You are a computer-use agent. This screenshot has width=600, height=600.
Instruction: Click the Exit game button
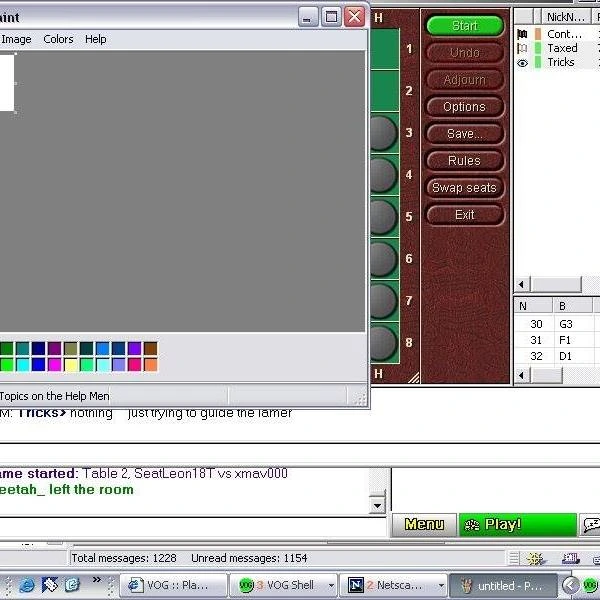465,215
